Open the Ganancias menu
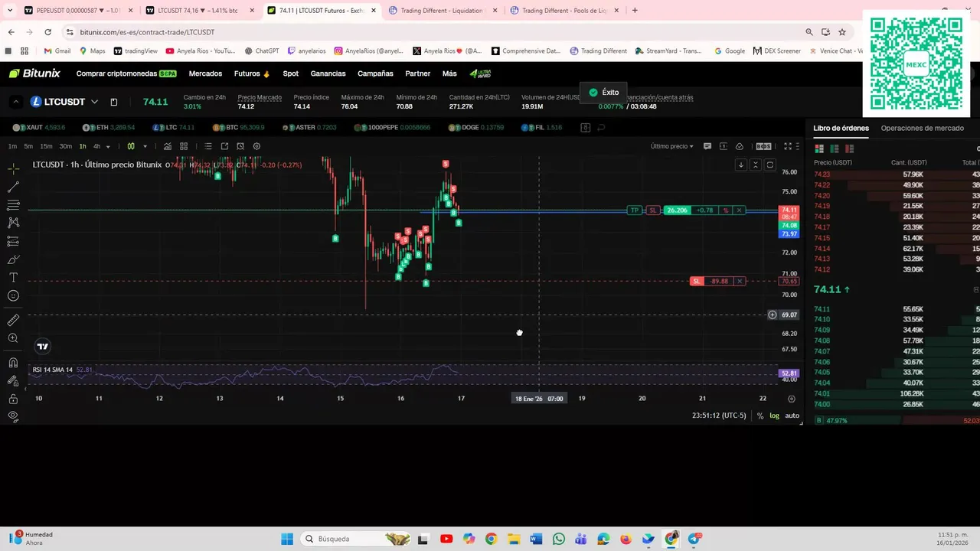The image size is (980, 551). (328, 73)
